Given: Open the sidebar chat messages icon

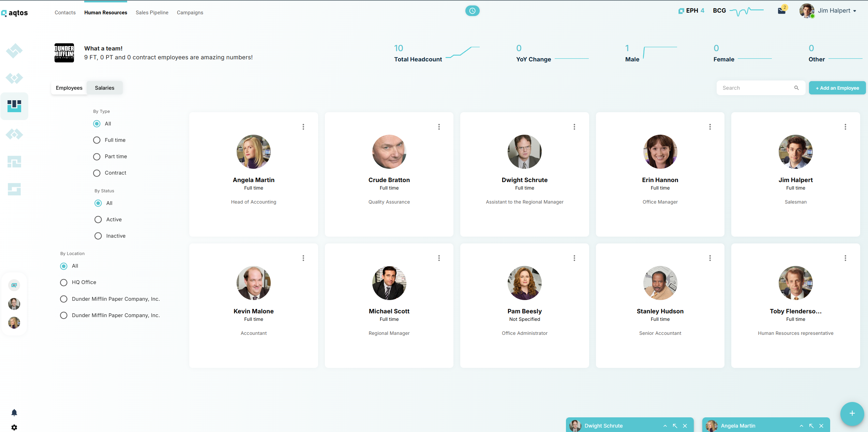Looking at the screenshot, I should (14, 285).
